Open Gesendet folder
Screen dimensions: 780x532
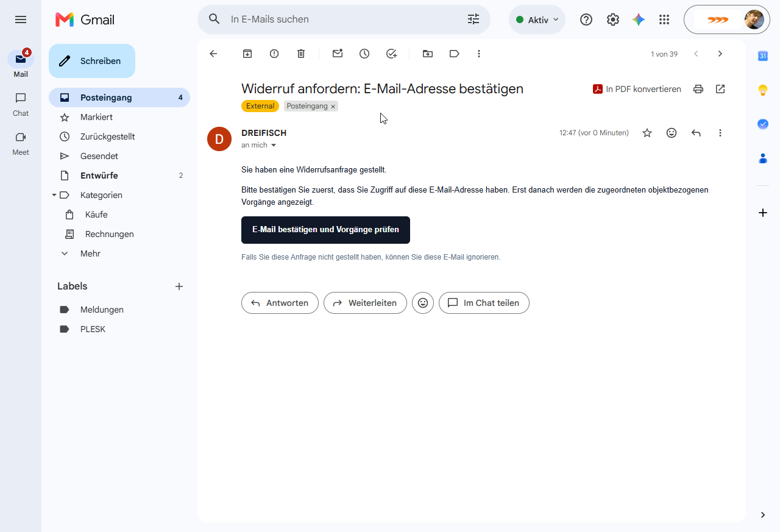coord(119,156)
